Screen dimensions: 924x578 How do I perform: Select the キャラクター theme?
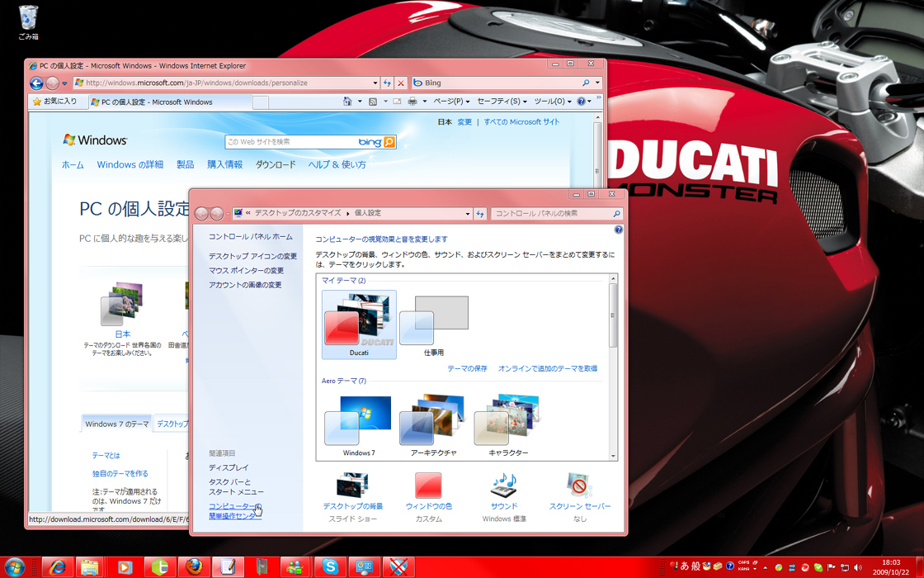[x=508, y=426]
